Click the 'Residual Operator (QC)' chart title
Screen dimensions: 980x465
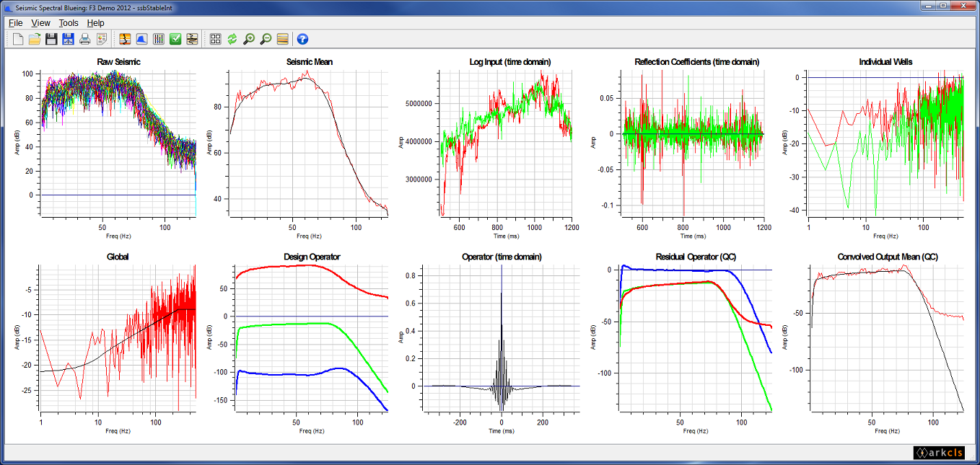696,257
